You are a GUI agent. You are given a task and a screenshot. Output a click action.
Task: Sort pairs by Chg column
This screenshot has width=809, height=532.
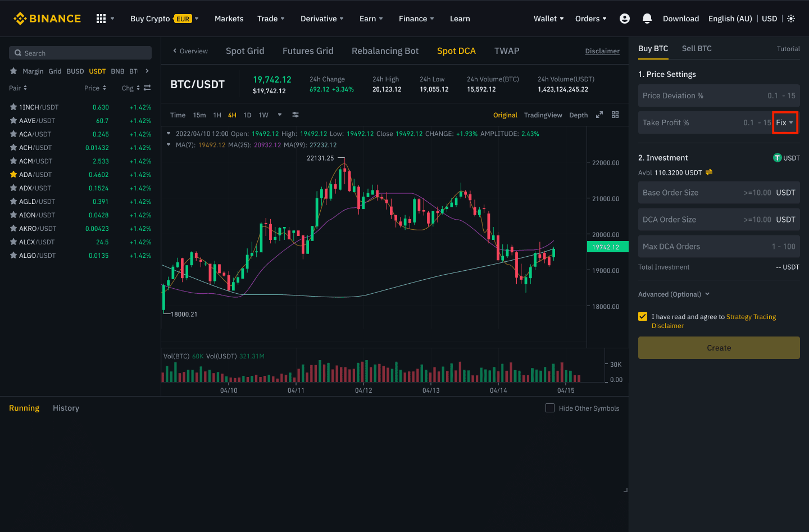(131, 88)
